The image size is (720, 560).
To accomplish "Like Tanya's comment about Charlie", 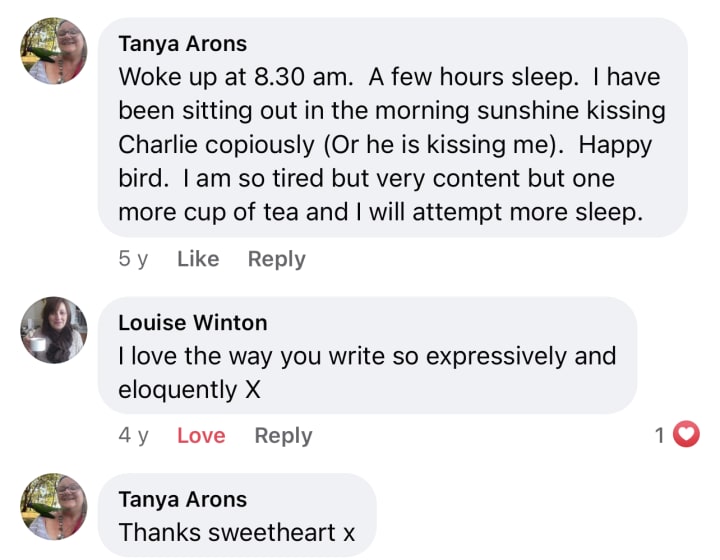I will point(197,259).
